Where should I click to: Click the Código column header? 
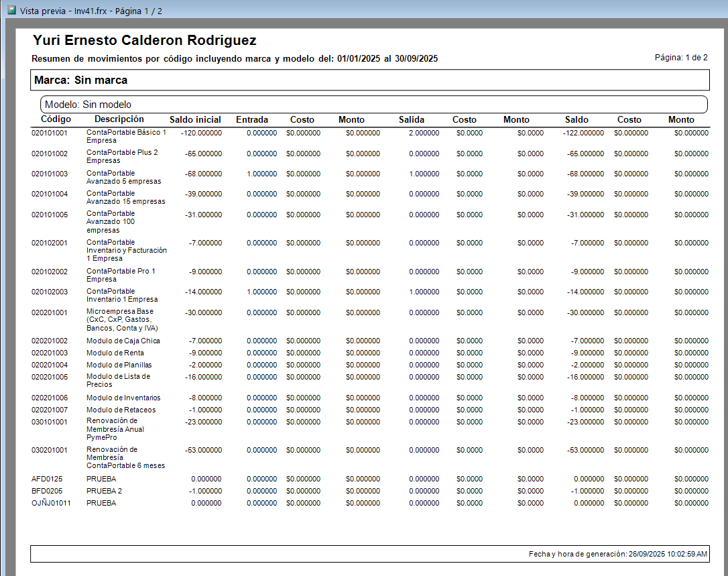click(x=56, y=119)
